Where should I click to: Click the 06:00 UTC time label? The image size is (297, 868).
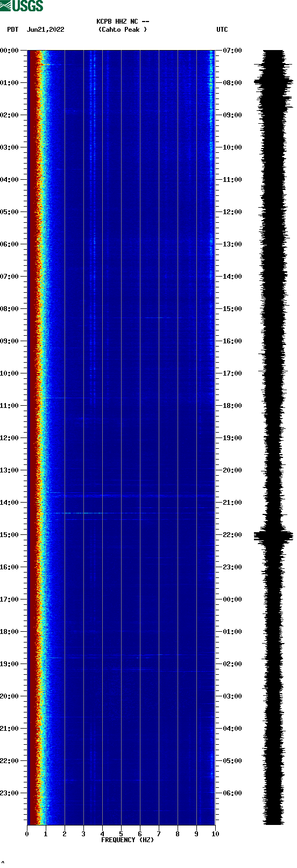(232, 793)
